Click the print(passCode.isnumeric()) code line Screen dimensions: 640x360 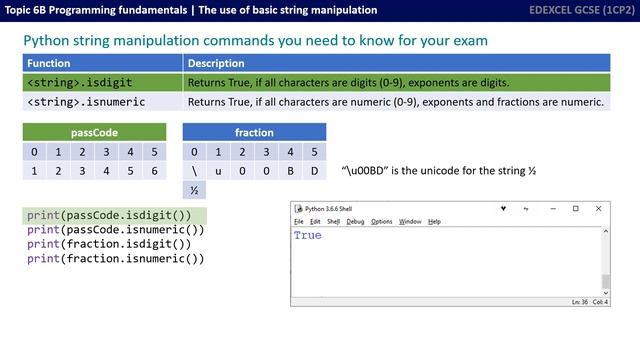click(x=116, y=230)
